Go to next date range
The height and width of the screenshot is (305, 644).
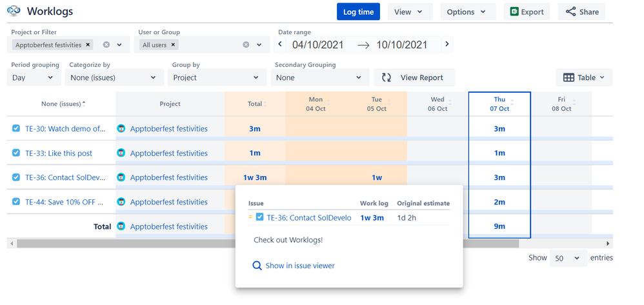tap(447, 44)
